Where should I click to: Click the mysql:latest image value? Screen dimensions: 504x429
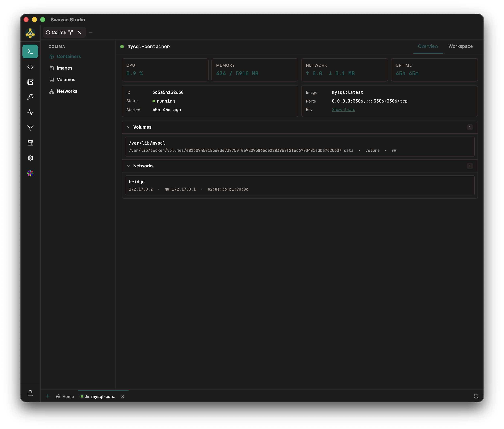click(347, 92)
